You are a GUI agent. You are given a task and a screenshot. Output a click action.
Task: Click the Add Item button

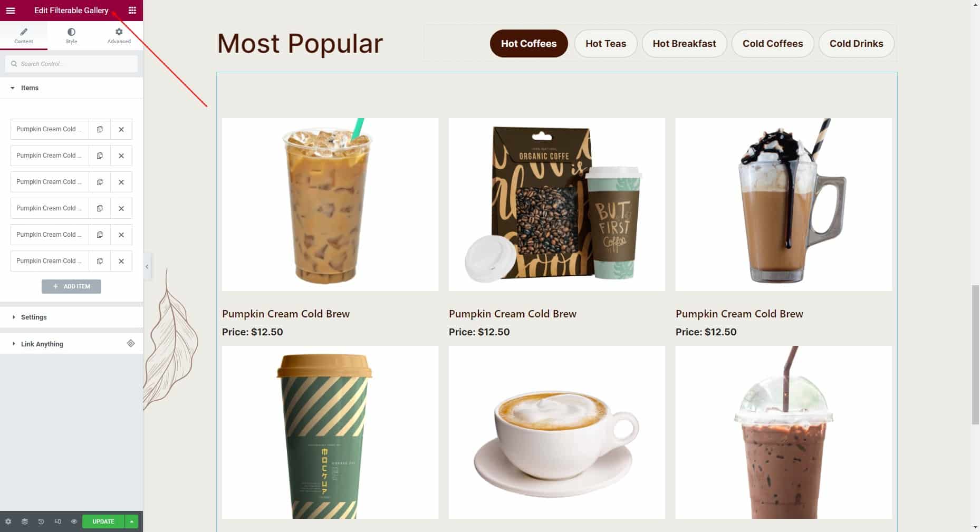point(71,286)
